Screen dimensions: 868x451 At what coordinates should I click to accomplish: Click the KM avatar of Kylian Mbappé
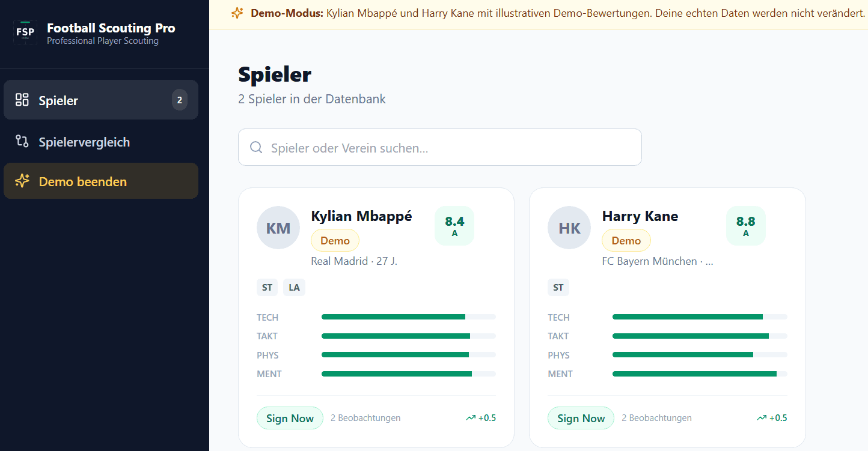pos(278,228)
